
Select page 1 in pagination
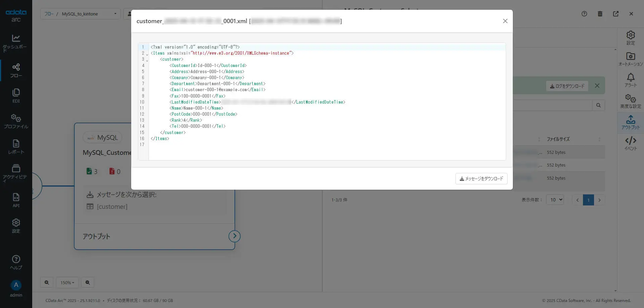pos(588,200)
